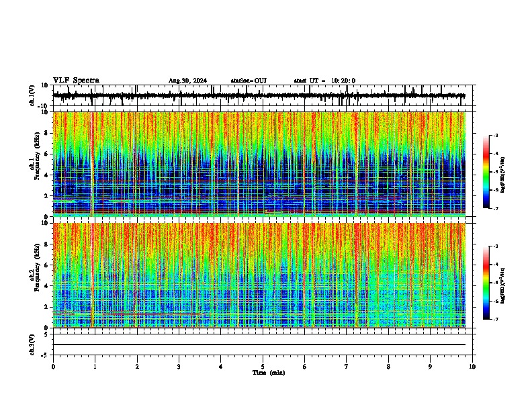Click the "-3" label atop ch.1 color bar
532x411 pixels.
click(x=495, y=136)
